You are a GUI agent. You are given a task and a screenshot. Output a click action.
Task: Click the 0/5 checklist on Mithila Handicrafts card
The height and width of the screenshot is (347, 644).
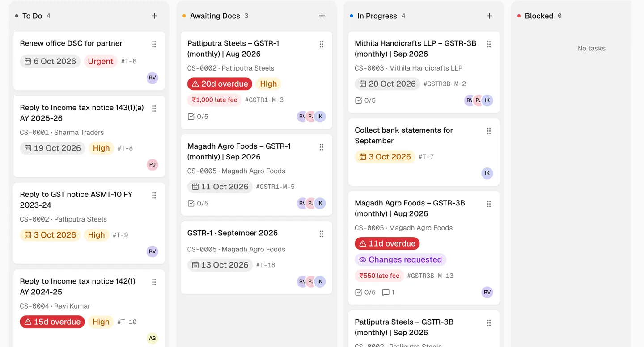click(365, 100)
